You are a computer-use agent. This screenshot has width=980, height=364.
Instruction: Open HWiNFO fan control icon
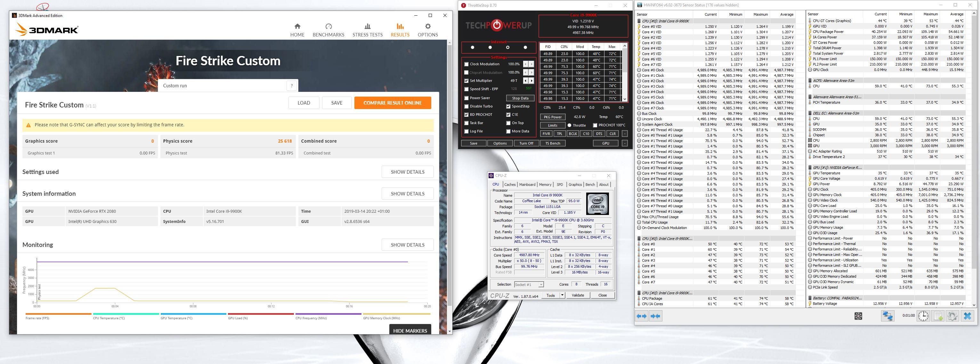point(858,316)
